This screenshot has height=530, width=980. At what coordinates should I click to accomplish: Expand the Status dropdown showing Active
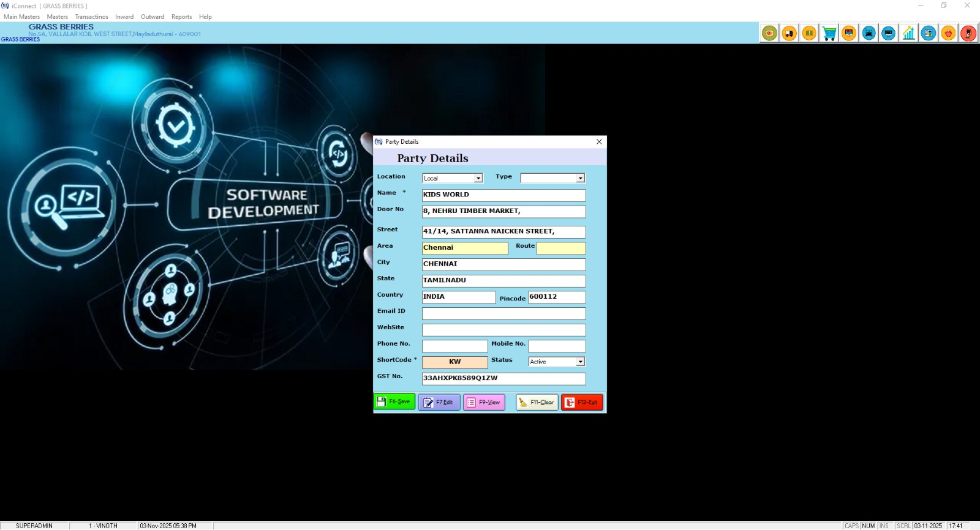click(x=580, y=362)
